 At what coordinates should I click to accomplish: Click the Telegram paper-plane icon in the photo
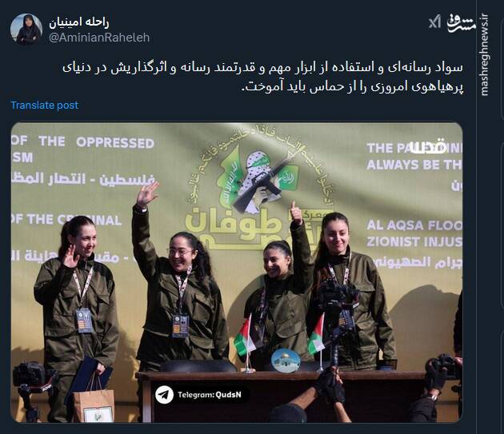coord(164,395)
